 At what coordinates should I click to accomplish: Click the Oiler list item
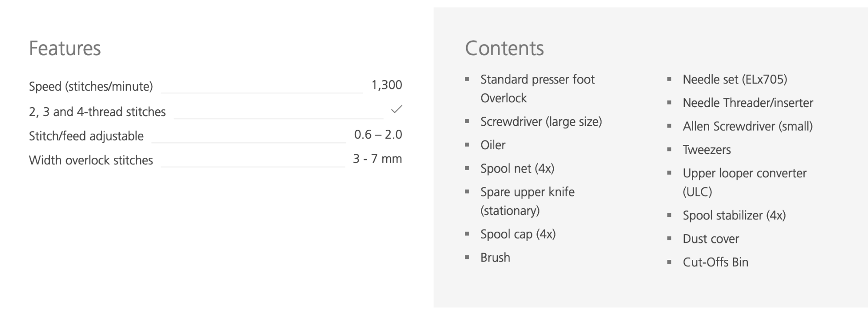(493, 145)
